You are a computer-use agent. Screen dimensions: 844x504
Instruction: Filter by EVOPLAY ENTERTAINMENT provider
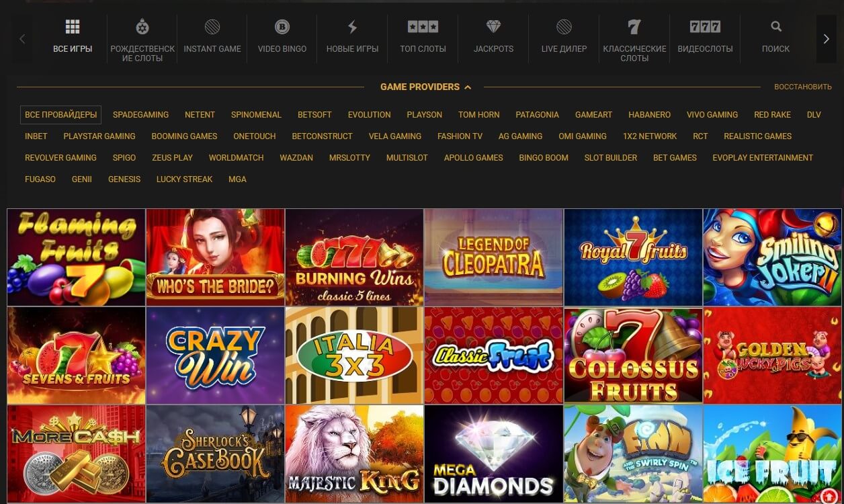[x=763, y=158]
